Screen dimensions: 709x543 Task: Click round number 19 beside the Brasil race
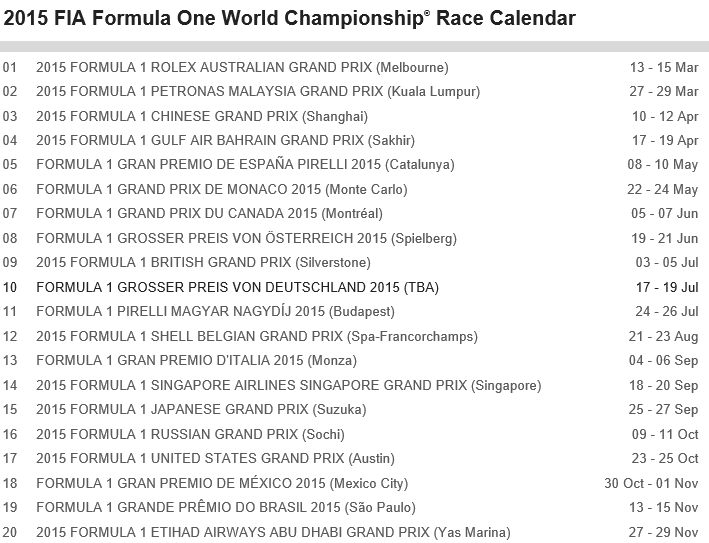pos(11,508)
